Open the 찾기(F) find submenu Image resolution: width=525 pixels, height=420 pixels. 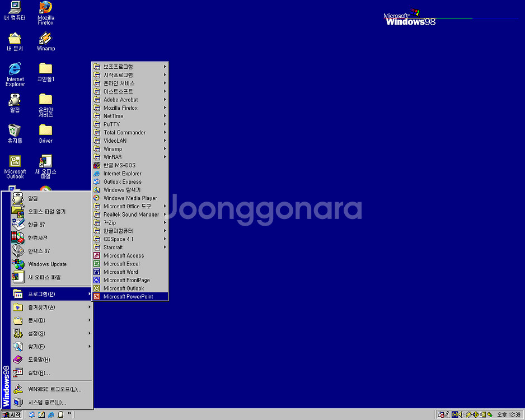[51, 347]
